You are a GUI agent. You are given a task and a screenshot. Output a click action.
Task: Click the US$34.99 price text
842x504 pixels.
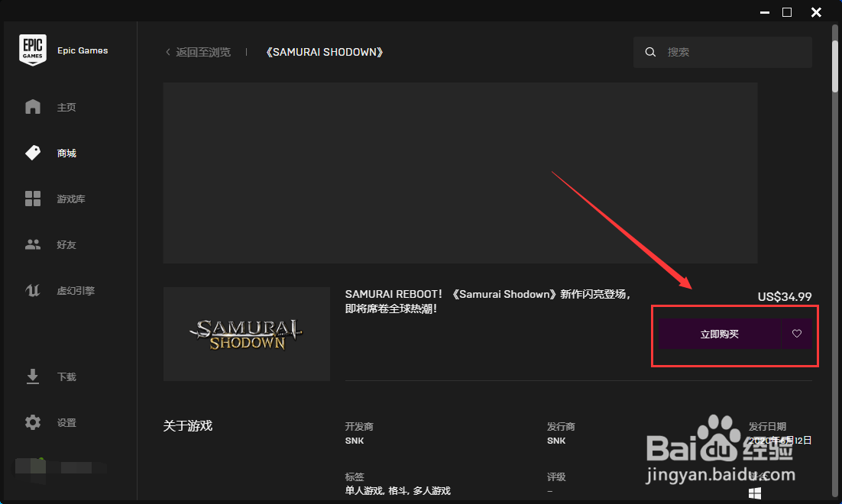pyautogui.click(x=785, y=297)
